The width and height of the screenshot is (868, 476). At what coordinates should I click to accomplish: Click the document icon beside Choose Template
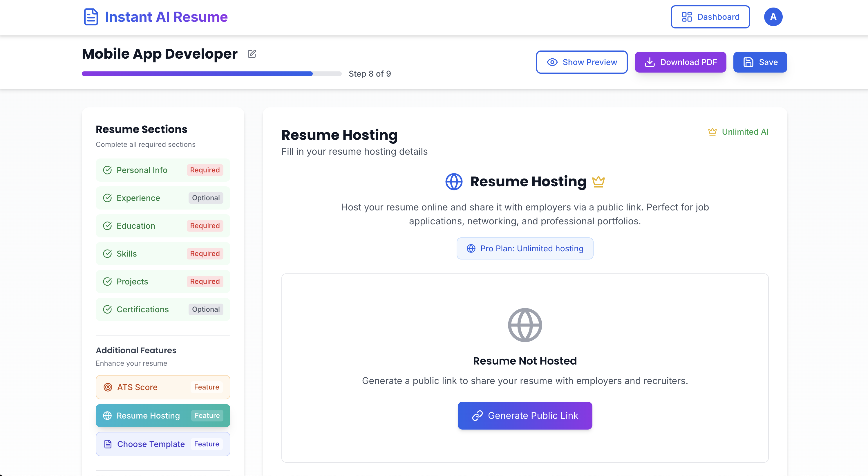(108, 444)
